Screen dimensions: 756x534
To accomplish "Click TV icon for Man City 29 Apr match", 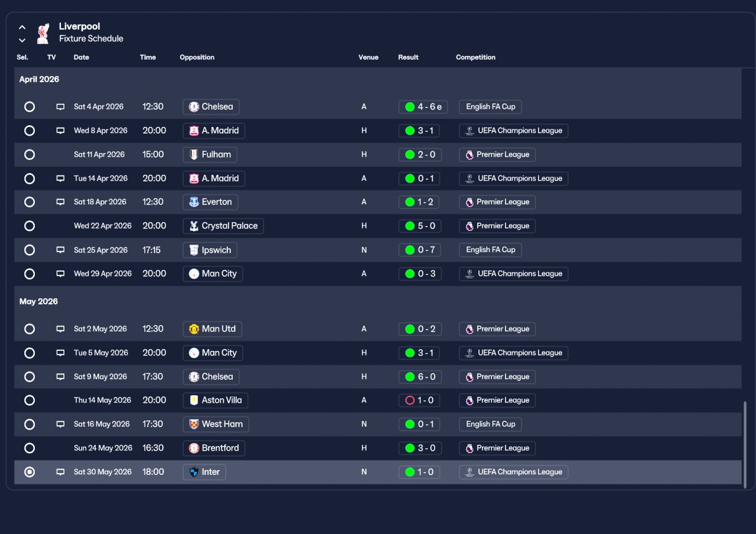I will click(60, 273).
